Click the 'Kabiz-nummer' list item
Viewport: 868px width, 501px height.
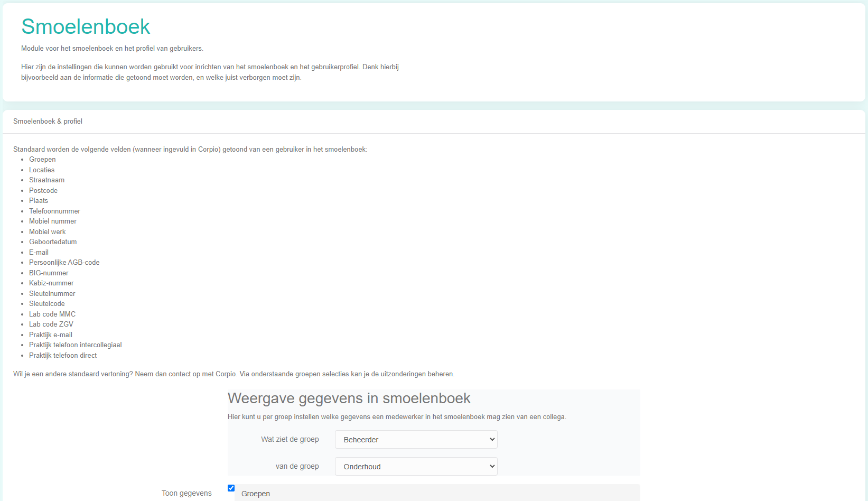[51, 283]
